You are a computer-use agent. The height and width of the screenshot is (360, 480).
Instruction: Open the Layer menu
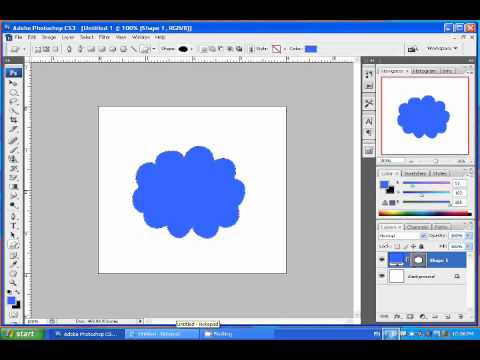pyautogui.click(x=68, y=37)
